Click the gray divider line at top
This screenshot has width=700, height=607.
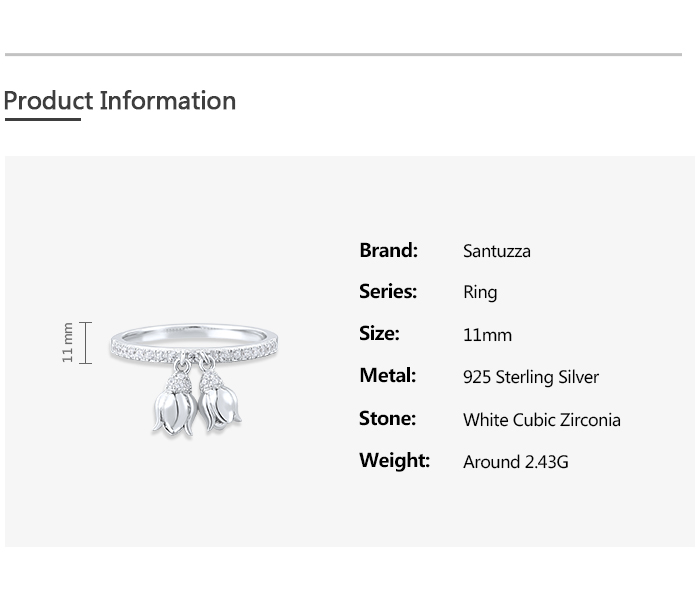(x=343, y=55)
